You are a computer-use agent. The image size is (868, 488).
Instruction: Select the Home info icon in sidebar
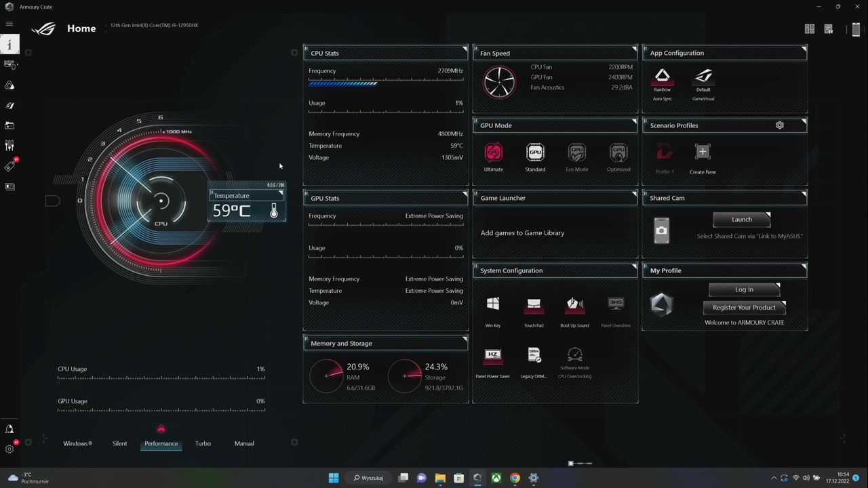[9, 45]
